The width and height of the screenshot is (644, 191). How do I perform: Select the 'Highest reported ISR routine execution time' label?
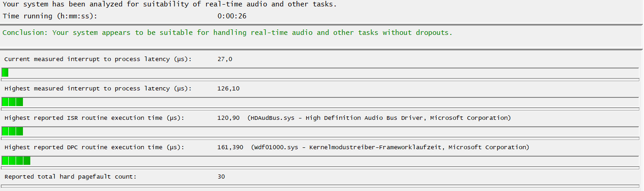(94, 118)
